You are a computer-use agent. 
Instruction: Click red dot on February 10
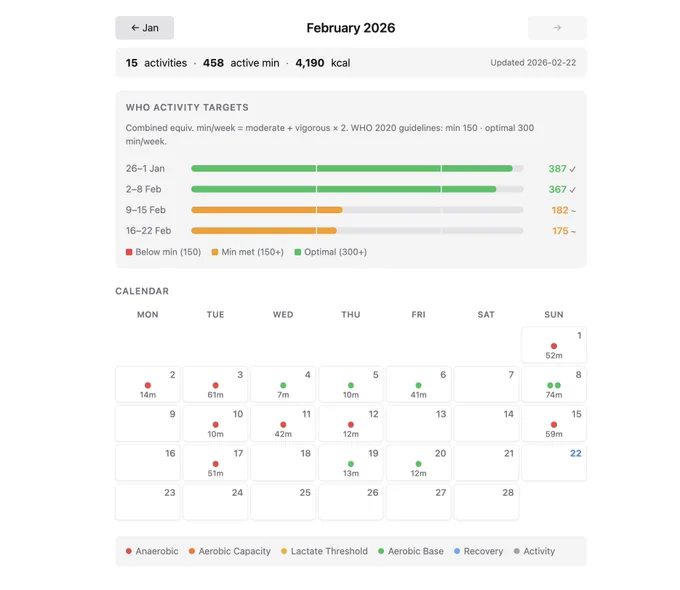click(x=216, y=425)
